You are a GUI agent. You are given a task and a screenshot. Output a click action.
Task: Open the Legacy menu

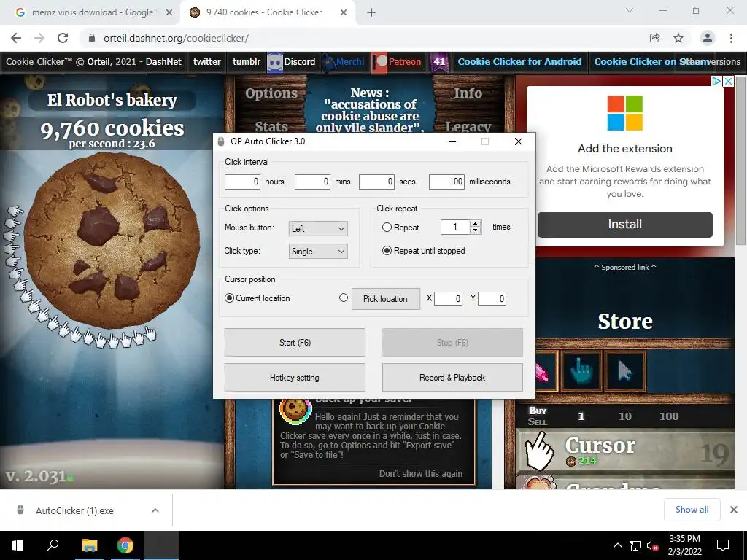(x=468, y=126)
